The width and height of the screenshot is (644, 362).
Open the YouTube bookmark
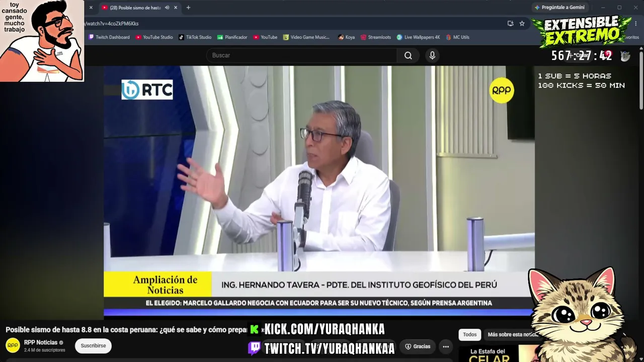tap(265, 37)
